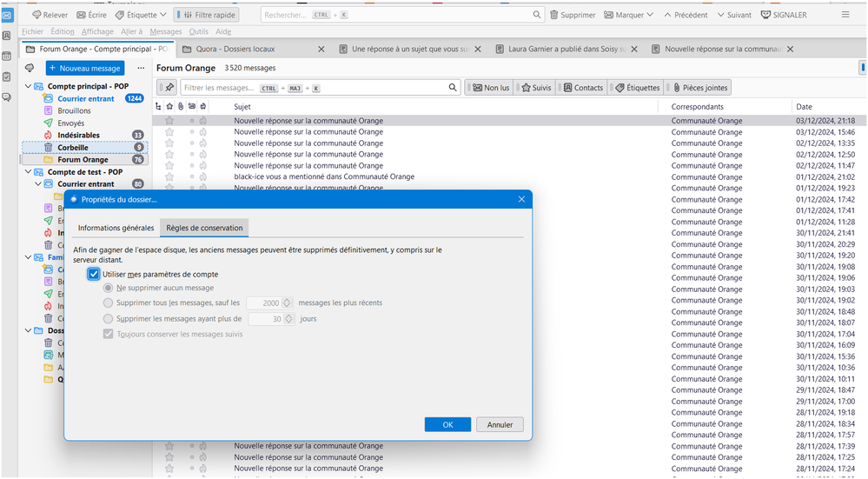Focus the Filtrer les messages field

click(320, 88)
